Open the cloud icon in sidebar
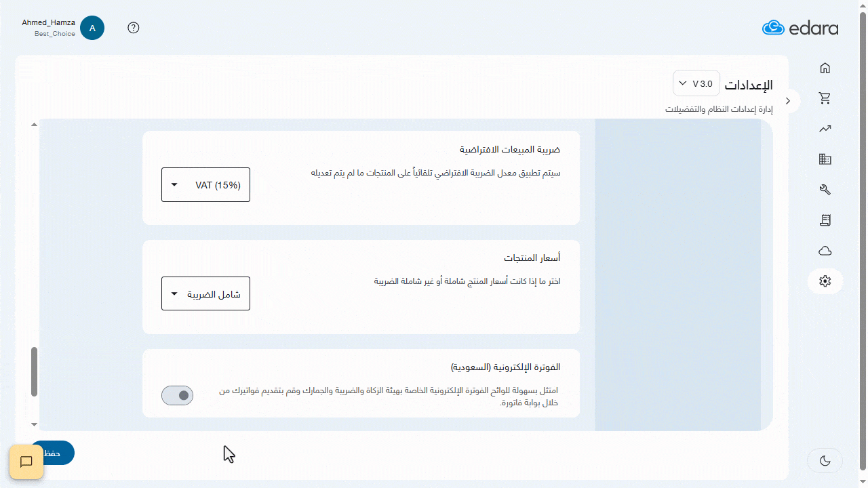Image resolution: width=868 pixels, height=488 pixels. [x=825, y=251]
